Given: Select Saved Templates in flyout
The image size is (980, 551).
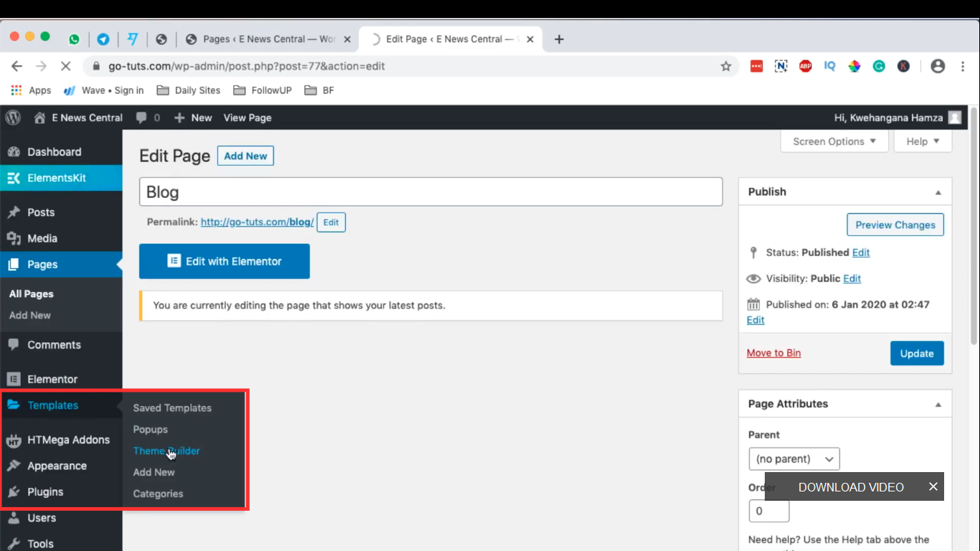Looking at the screenshot, I should (172, 408).
